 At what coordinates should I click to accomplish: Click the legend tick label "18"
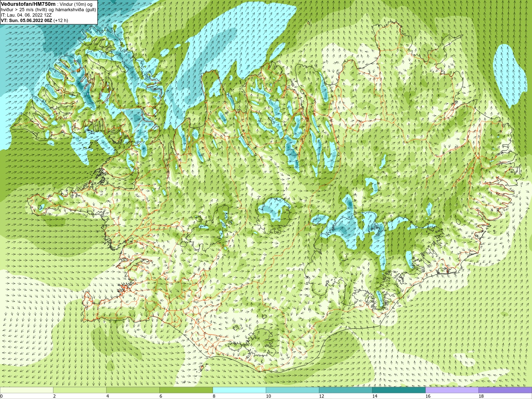coord(481,396)
